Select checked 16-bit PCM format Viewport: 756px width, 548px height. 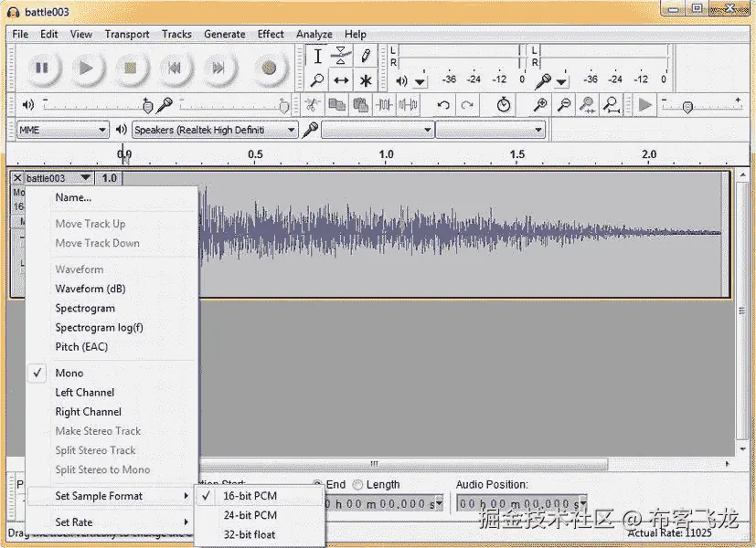pos(260,496)
